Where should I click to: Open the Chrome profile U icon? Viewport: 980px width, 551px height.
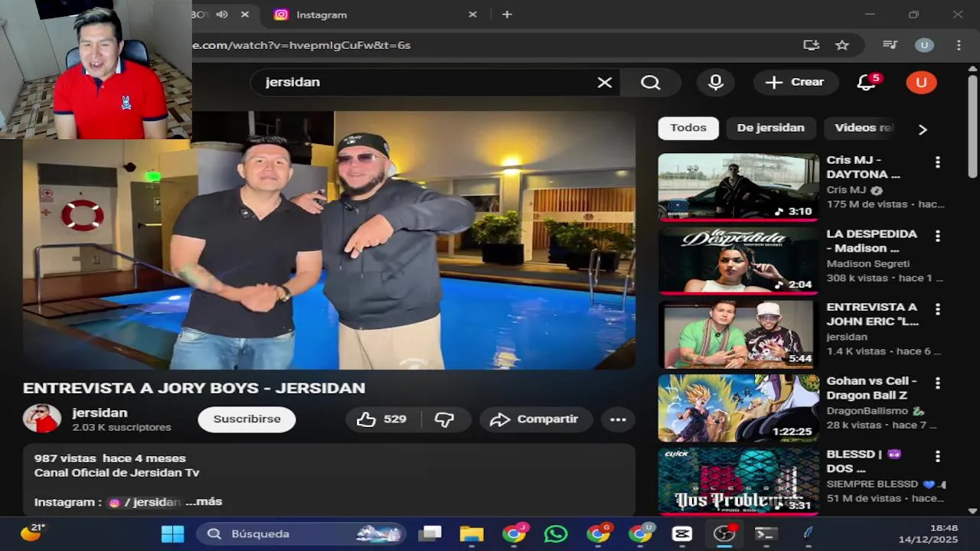click(924, 45)
